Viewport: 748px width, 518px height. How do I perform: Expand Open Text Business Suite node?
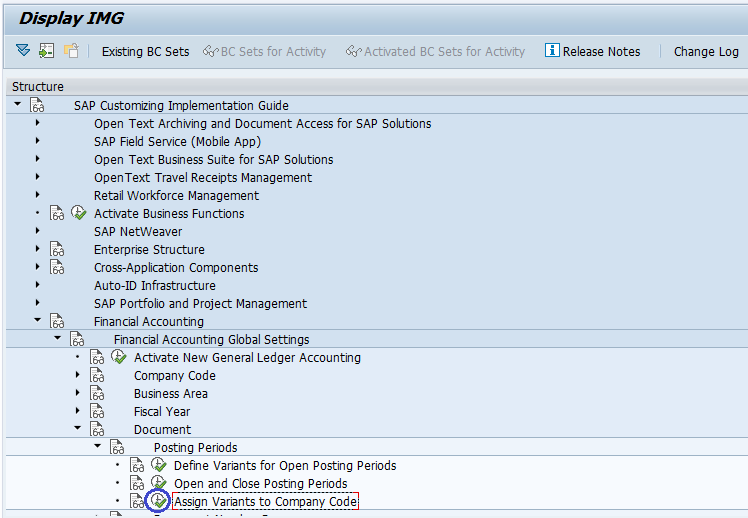[x=37, y=159]
